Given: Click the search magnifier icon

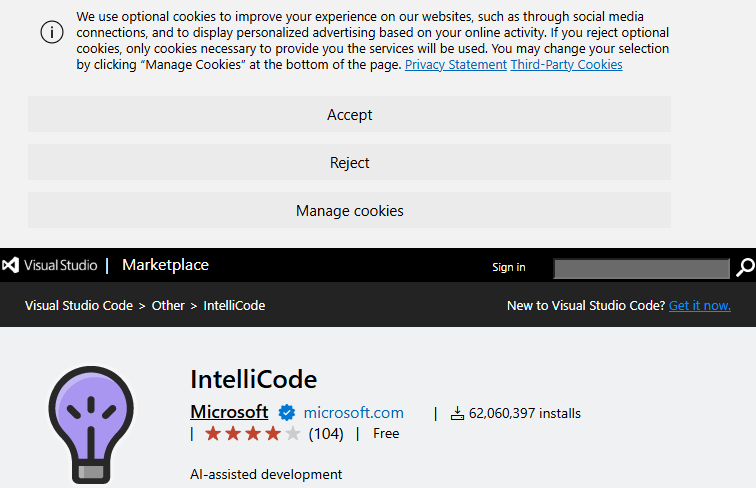Looking at the screenshot, I should click(x=745, y=267).
